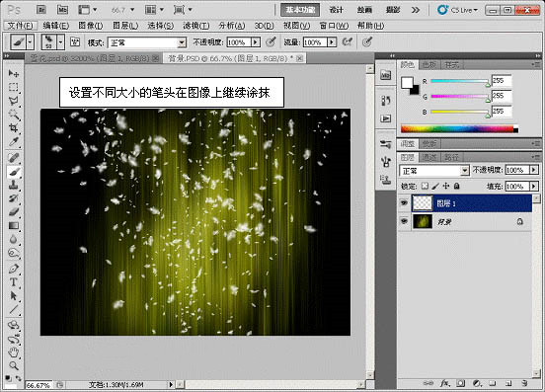Switch to the 雪花.psd document tab

[x=93, y=58]
